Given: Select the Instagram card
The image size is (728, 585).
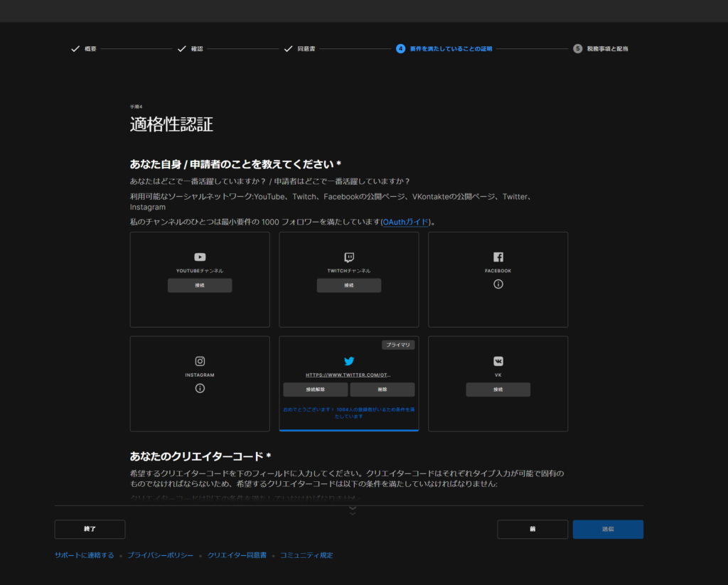Looking at the screenshot, I should [200, 384].
